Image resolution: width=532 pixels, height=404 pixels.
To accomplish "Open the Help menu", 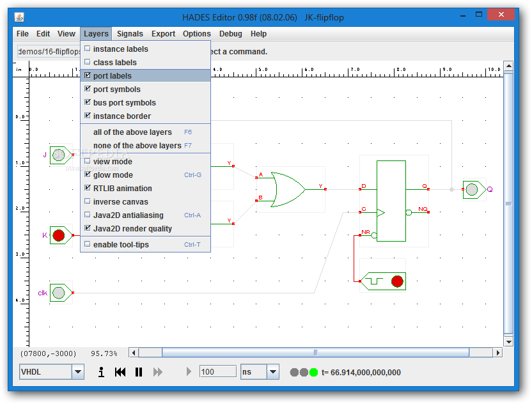I will click(258, 34).
